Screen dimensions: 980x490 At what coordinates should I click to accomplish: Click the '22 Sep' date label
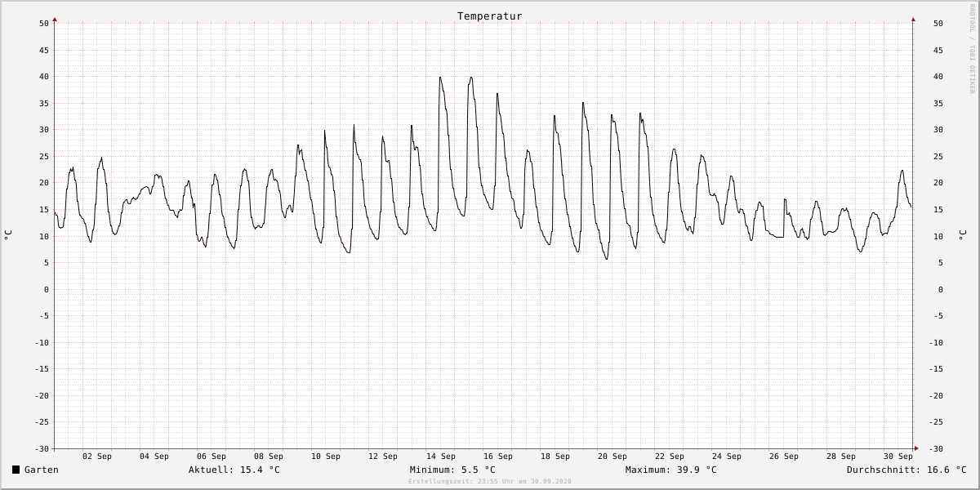pyautogui.click(x=670, y=457)
